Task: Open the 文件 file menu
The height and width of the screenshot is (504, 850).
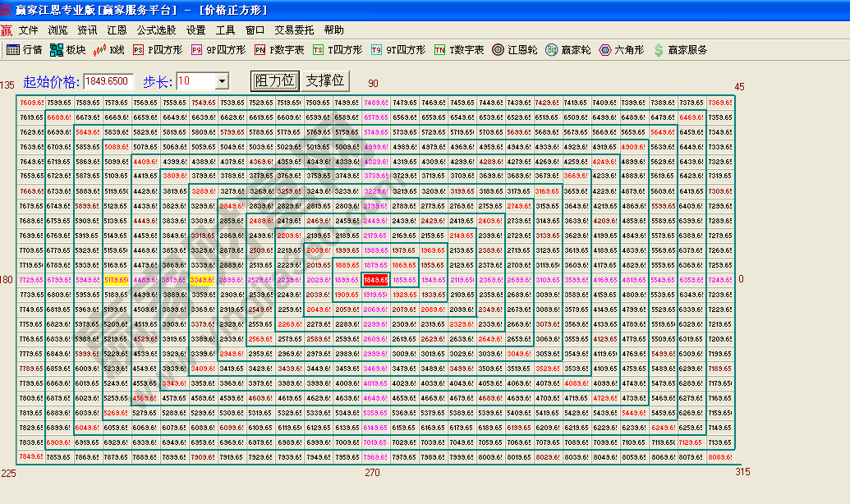Action: (29, 30)
